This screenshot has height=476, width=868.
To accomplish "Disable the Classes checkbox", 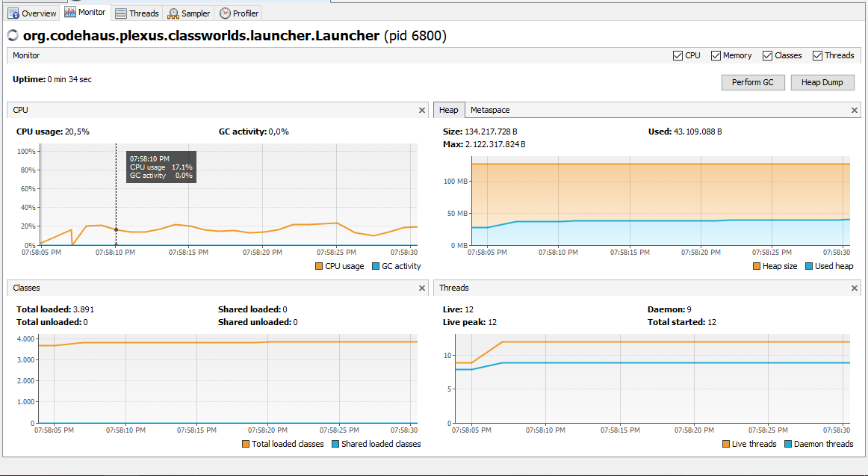I will (767, 55).
